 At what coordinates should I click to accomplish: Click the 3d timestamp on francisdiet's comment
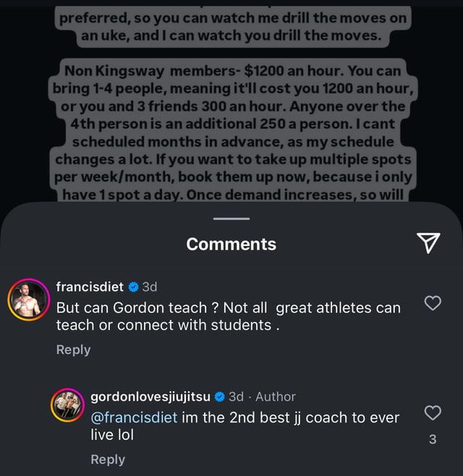[150, 286]
